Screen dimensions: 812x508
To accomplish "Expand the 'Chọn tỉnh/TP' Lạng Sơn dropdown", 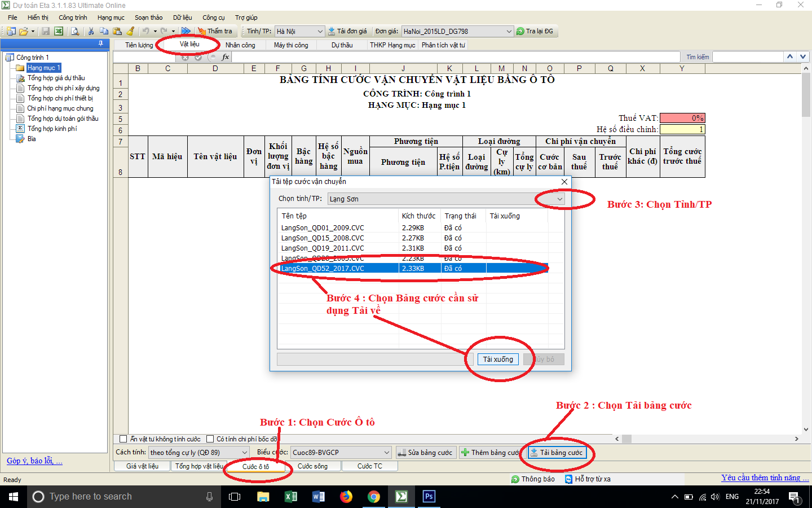I will [x=559, y=199].
